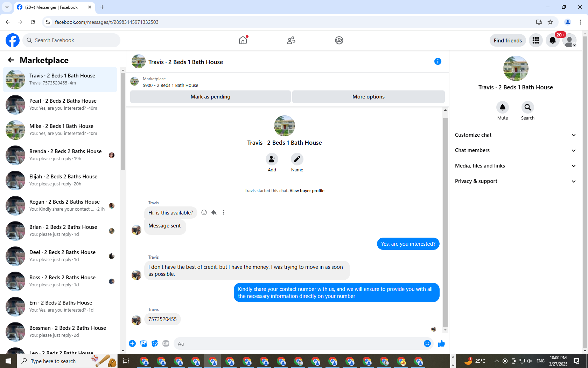Open the account profile avatar menu
Screen dimensions: 588x368
click(569, 40)
